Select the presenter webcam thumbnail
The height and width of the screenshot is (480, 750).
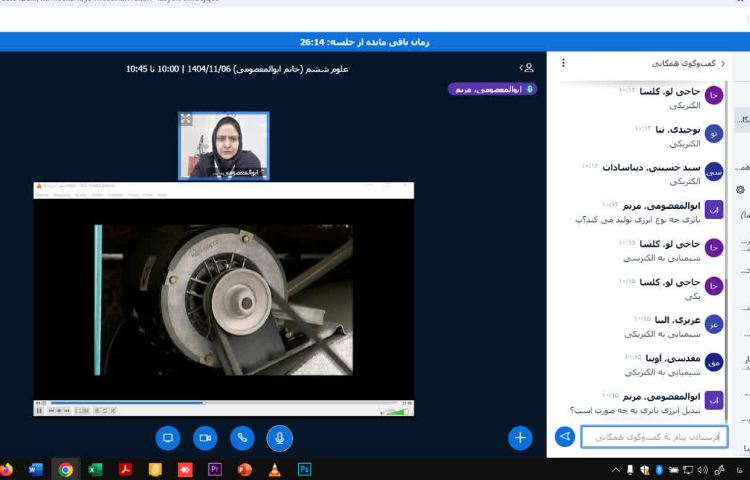[224, 146]
